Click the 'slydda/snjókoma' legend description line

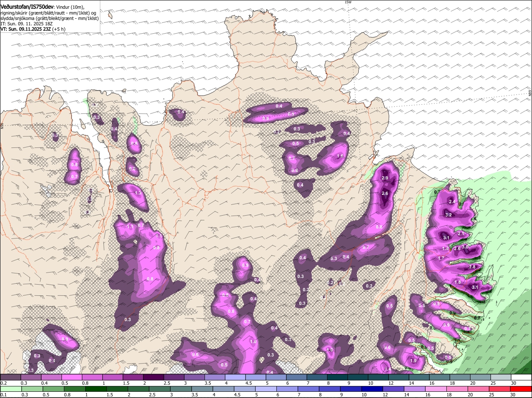pyautogui.click(x=49, y=18)
